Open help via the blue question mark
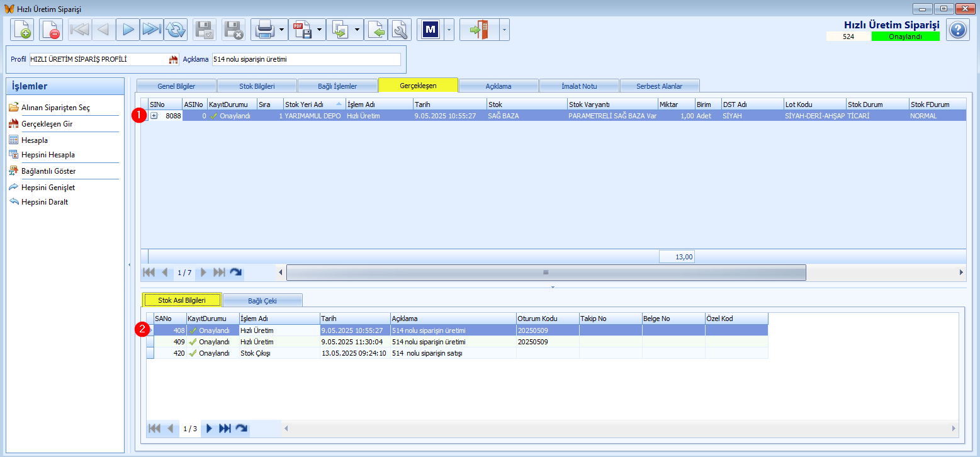 (957, 30)
